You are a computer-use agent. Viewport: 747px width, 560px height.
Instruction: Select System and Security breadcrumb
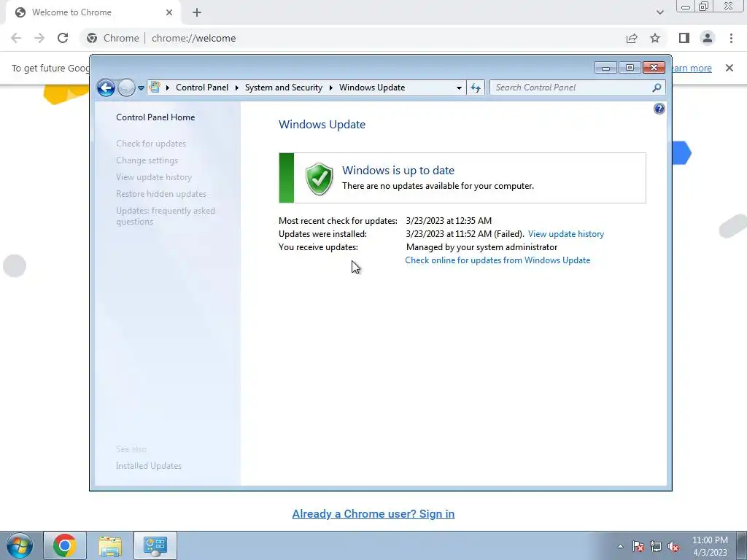[284, 87]
